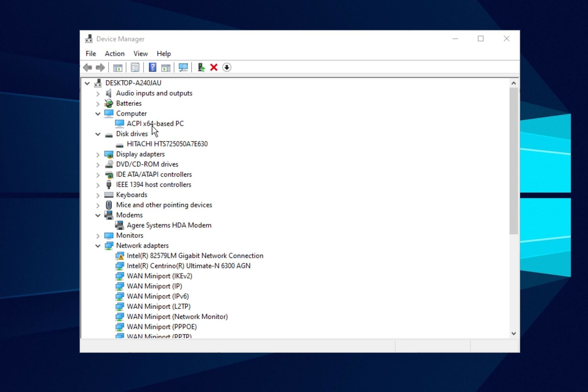Click the Disable device down-arrow icon
Viewport: 588px width, 392px height.
tap(227, 67)
